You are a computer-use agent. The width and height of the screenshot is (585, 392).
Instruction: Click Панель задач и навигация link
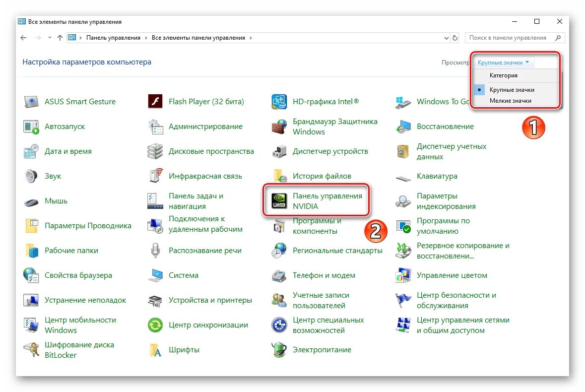pyautogui.click(x=196, y=201)
